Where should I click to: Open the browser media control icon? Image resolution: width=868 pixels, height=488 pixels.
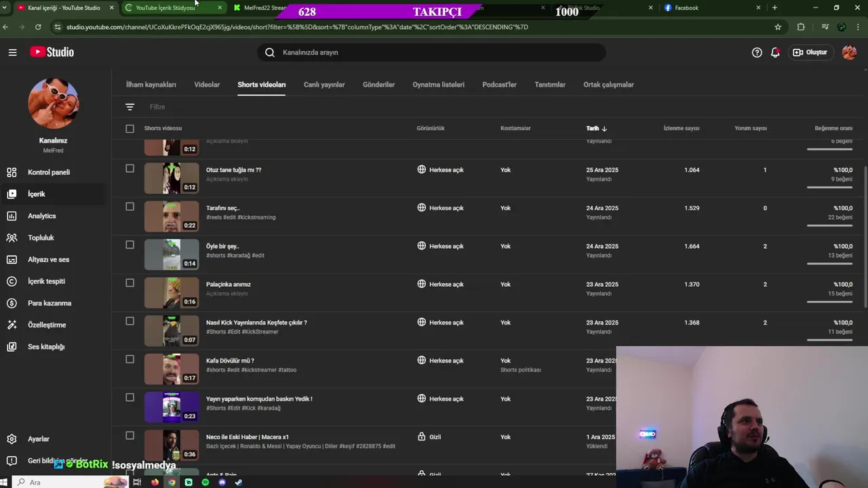(825, 27)
